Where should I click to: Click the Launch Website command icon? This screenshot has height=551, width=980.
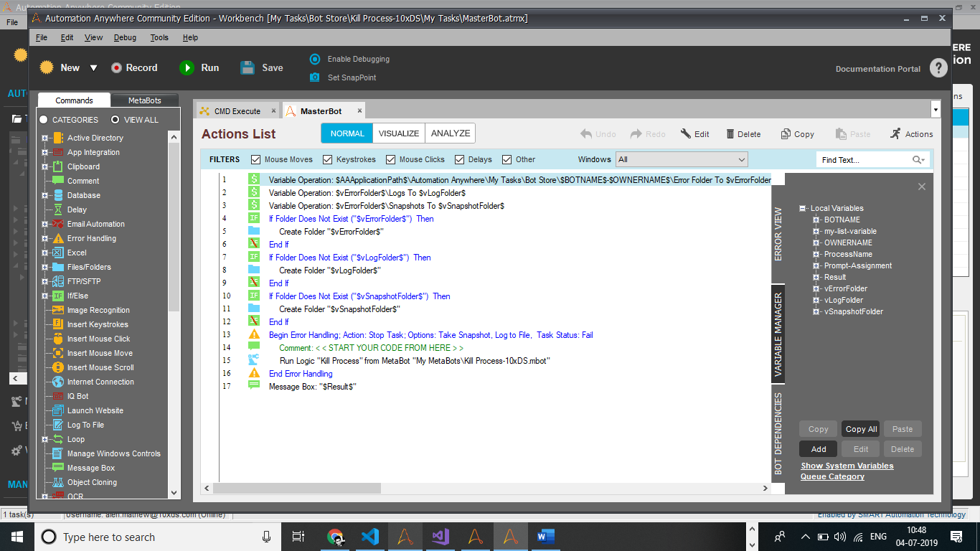[x=58, y=410]
